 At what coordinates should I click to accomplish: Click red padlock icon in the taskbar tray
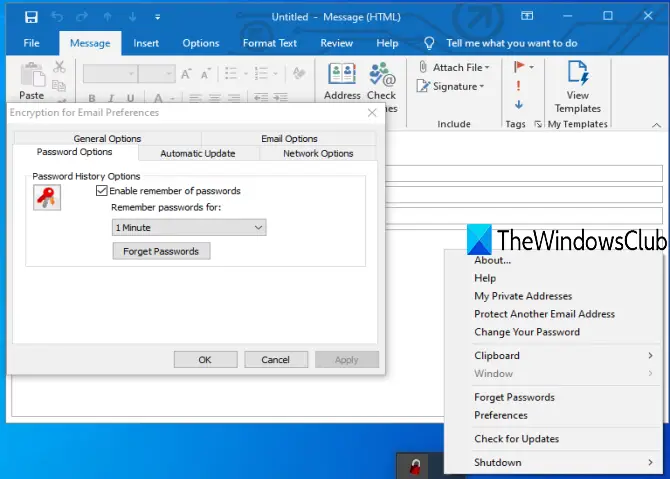(x=415, y=466)
